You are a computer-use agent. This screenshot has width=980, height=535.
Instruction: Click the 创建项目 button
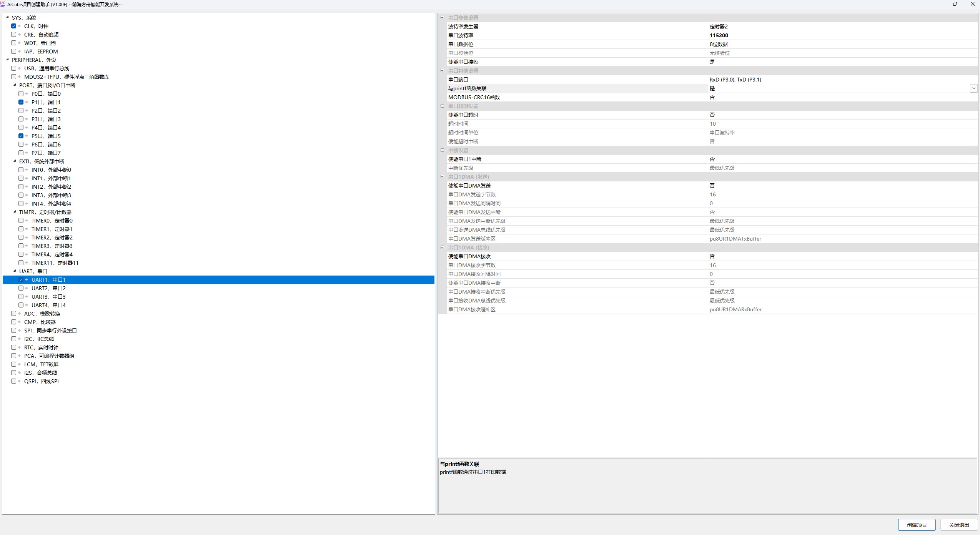coord(917,525)
